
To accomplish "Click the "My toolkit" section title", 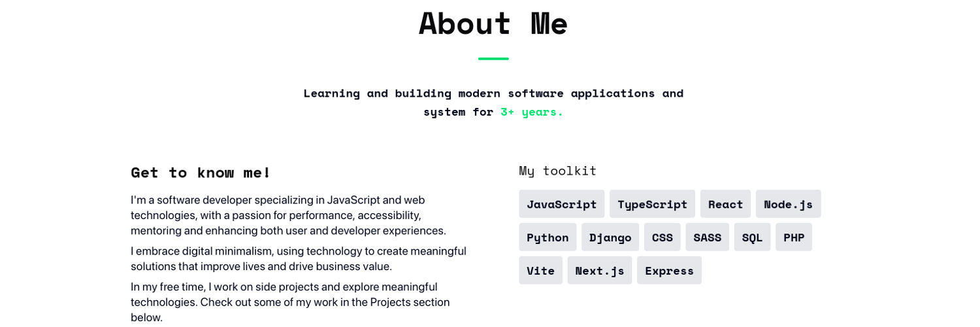I will click(x=557, y=171).
